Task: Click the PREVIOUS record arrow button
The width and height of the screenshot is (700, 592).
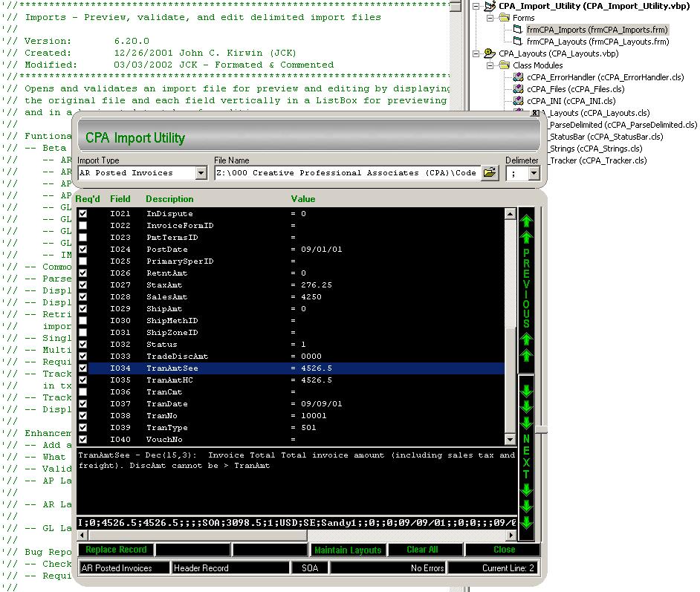Action: (x=526, y=288)
